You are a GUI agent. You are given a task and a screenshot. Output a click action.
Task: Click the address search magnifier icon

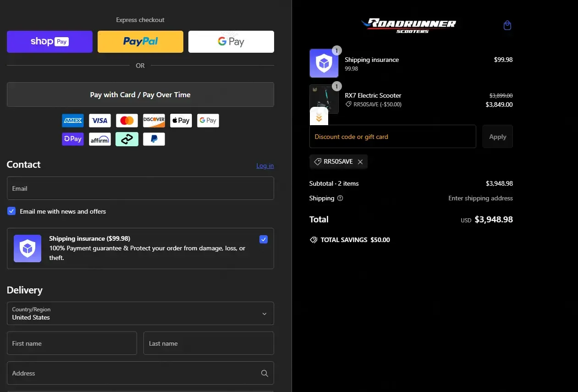[x=264, y=373]
